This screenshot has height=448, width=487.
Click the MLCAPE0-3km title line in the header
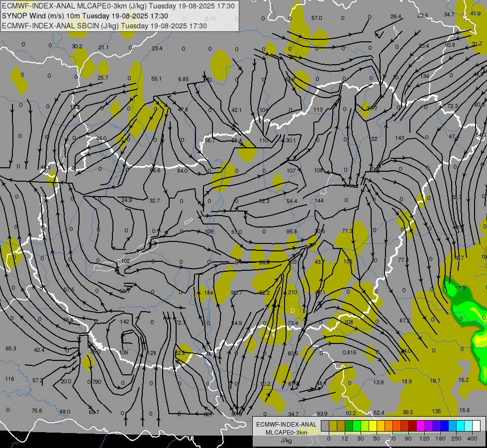[118, 6]
